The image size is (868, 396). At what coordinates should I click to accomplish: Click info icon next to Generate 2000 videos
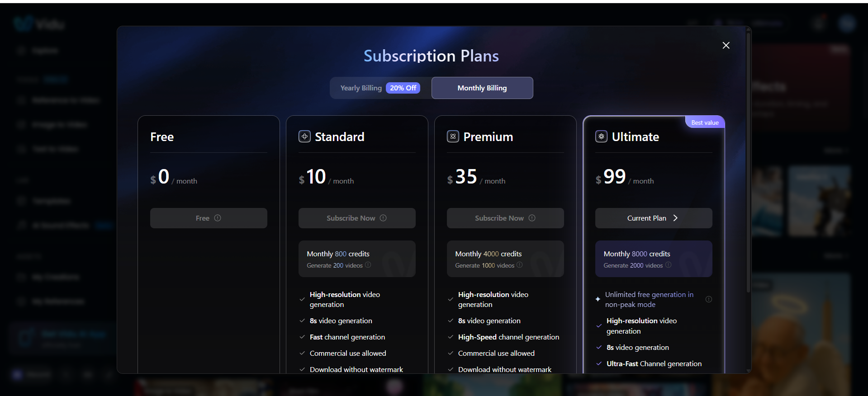pos(668,265)
